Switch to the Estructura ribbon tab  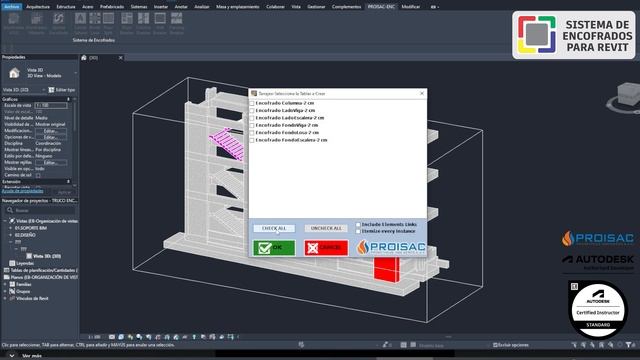click(x=66, y=7)
